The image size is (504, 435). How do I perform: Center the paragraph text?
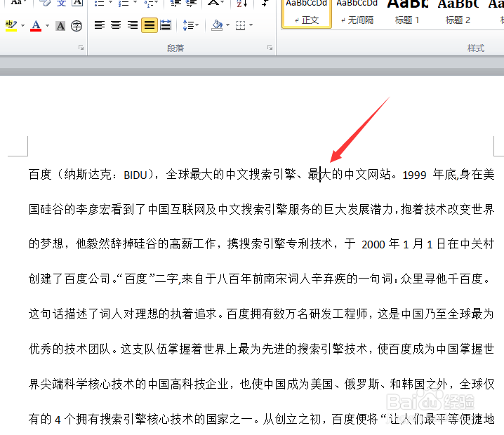tap(116, 25)
